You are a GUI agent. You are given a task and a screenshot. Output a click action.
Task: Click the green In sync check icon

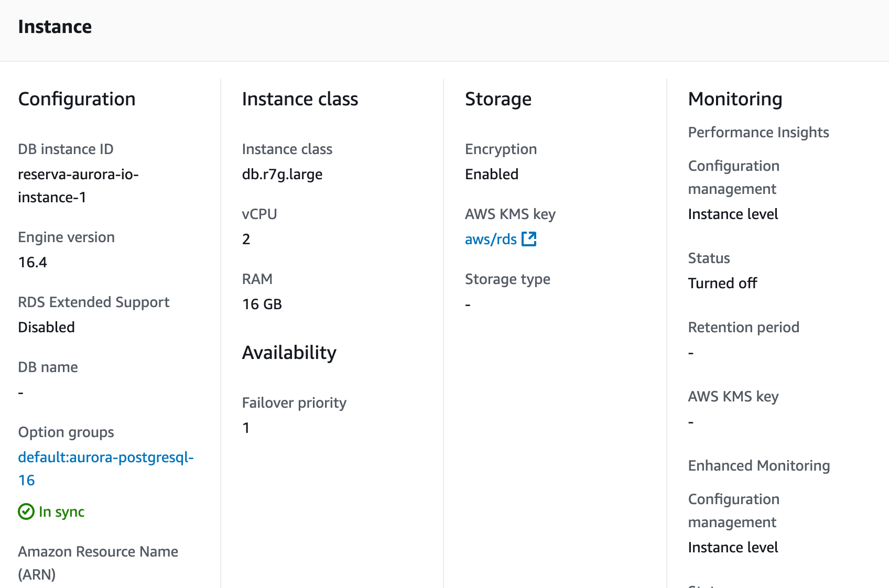pyautogui.click(x=26, y=511)
